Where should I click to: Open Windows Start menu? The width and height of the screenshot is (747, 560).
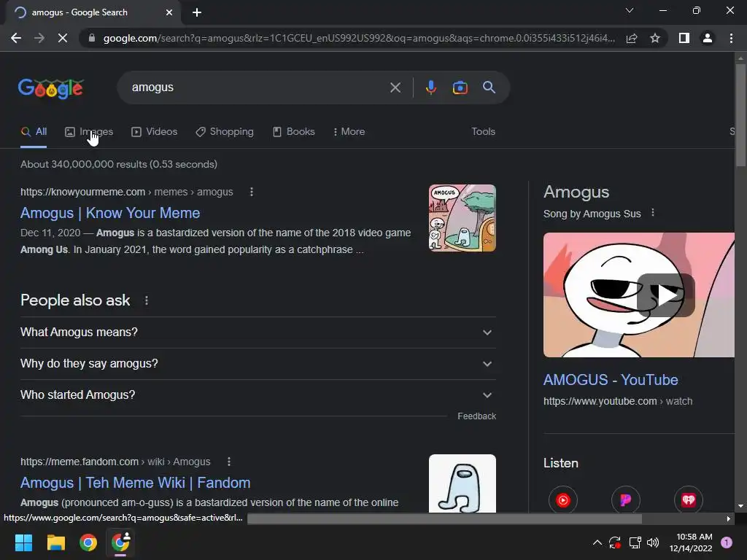click(23, 542)
